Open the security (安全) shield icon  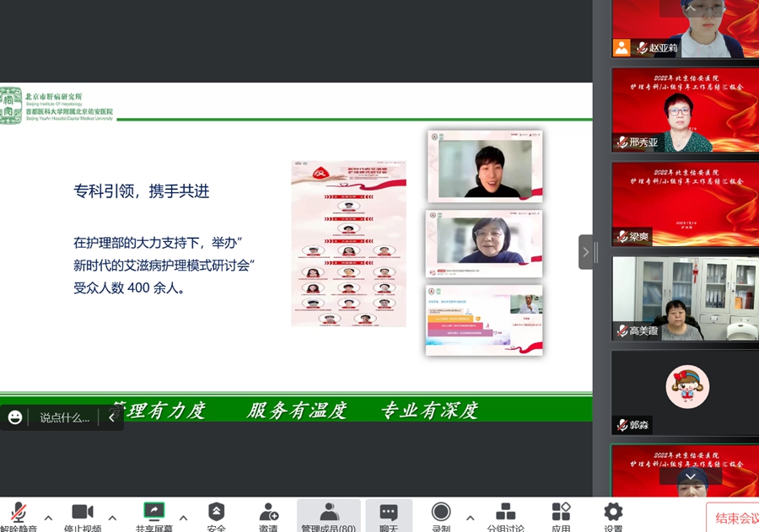pos(217,513)
